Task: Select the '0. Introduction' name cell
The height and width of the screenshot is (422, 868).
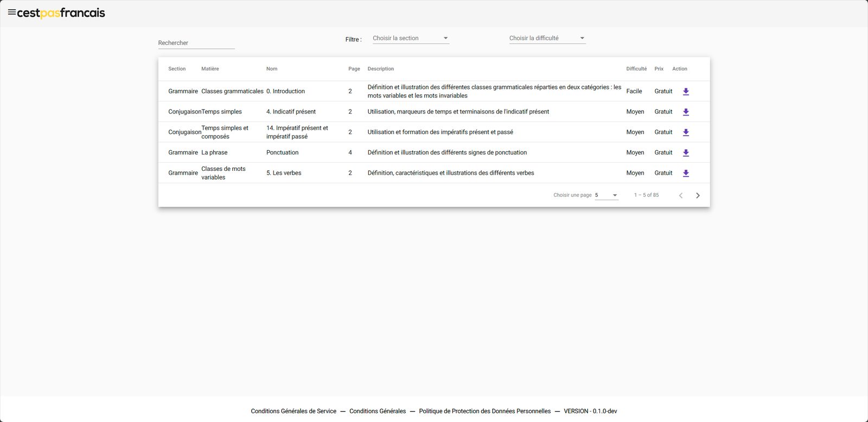Action: point(285,91)
